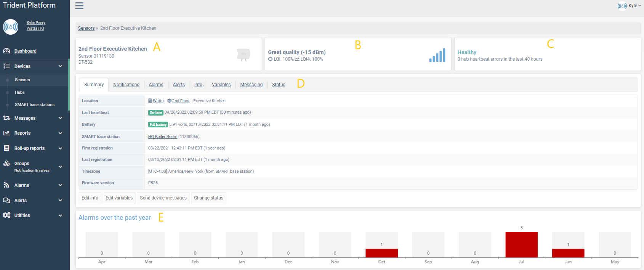Click the Edit info button
Image resolution: width=644 pixels, height=270 pixels.
click(90, 198)
